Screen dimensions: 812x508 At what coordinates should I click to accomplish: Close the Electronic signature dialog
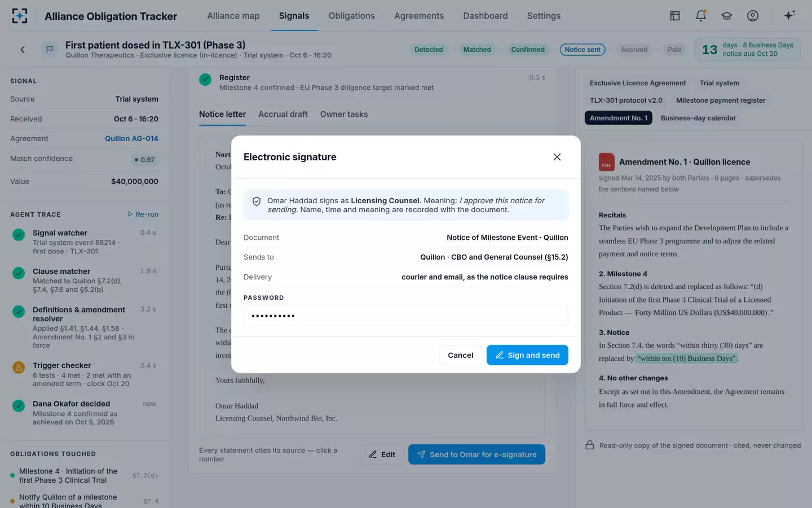tap(557, 157)
